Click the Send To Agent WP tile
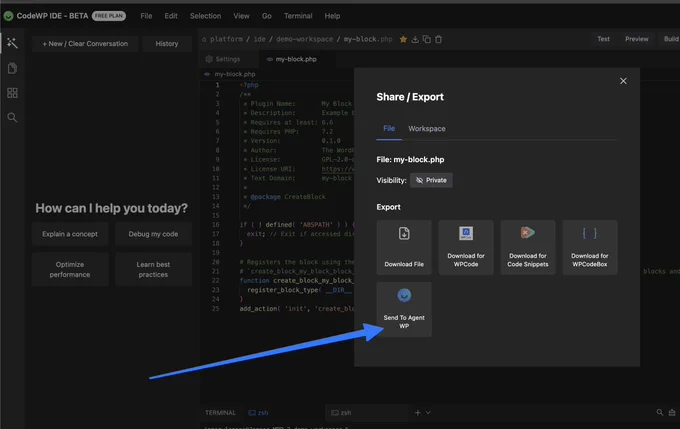The height and width of the screenshot is (429, 680). [x=404, y=309]
